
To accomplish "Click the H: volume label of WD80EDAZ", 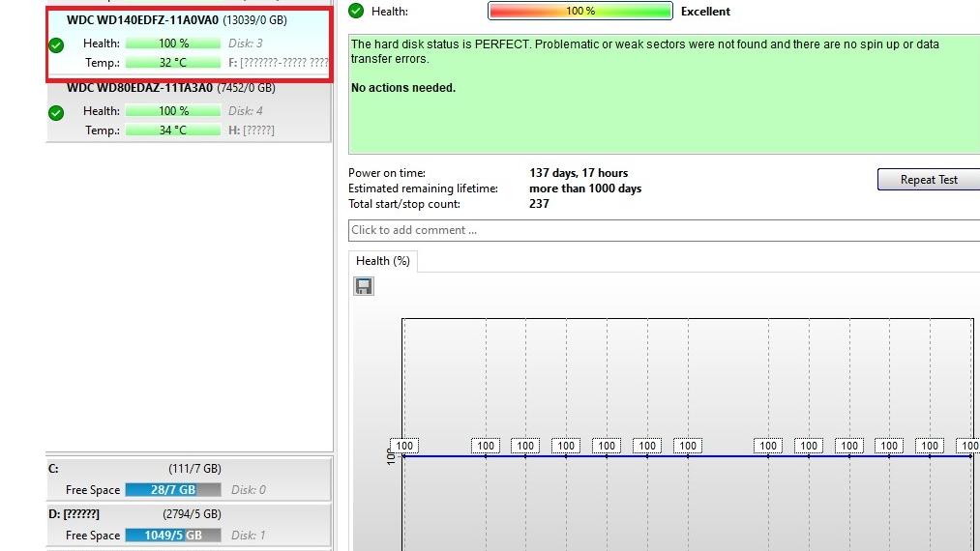I will tap(252, 130).
